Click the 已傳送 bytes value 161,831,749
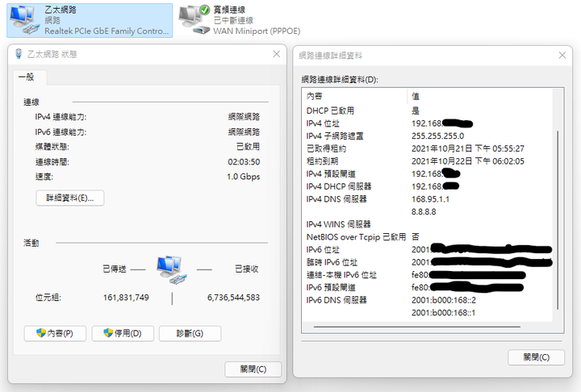Image resolution: width=581 pixels, height=392 pixels. tap(126, 298)
